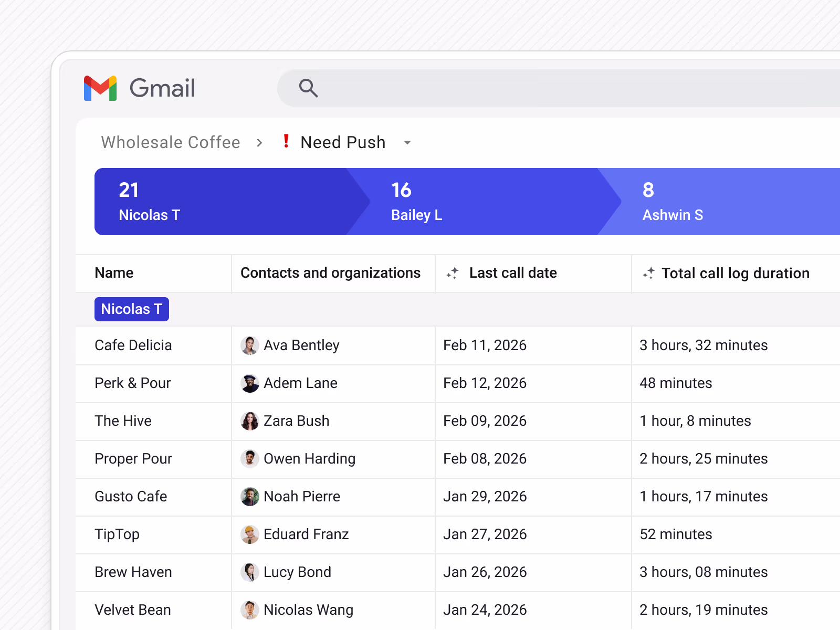Select contact name Nicolas Wang
Screen dimensions: 840x630
click(308, 610)
